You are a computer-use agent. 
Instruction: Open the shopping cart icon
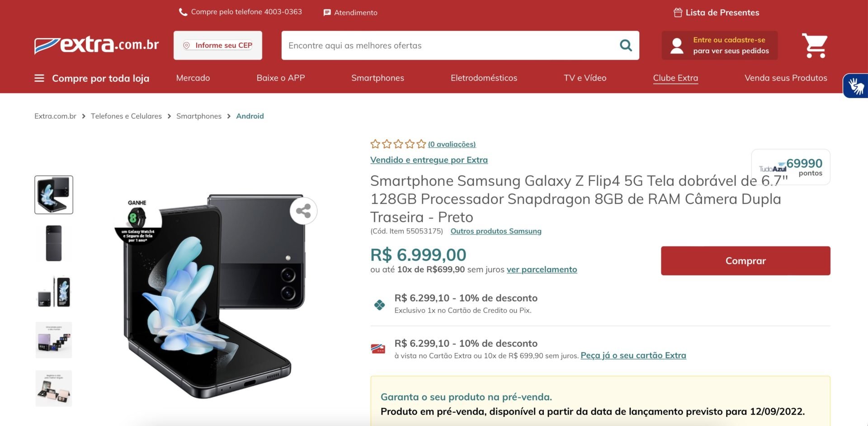pos(815,45)
